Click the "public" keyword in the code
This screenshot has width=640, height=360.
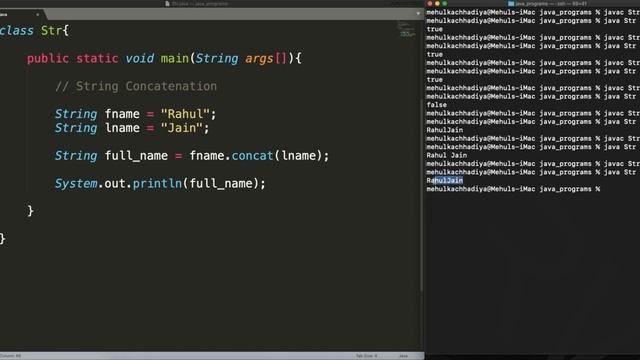pyautogui.click(x=48, y=58)
